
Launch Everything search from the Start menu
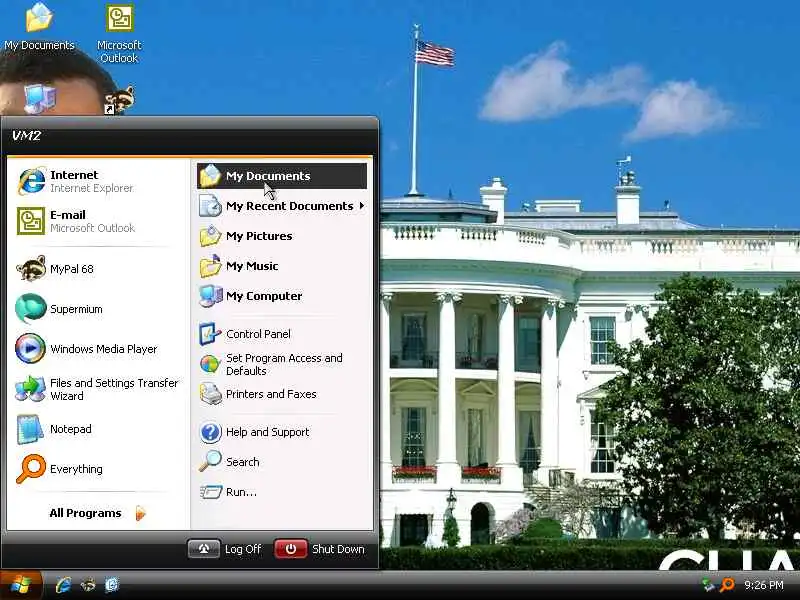[97, 469]
